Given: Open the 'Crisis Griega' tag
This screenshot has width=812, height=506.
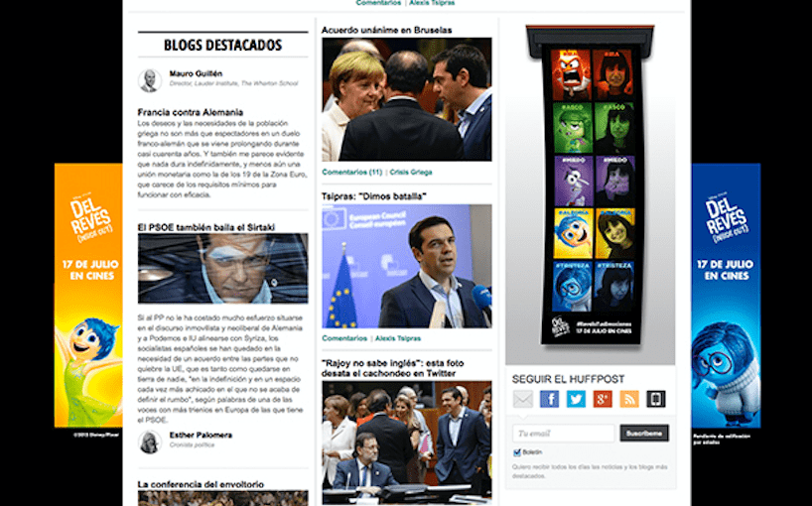Looking at the screenshot, I should coord(411,172).
